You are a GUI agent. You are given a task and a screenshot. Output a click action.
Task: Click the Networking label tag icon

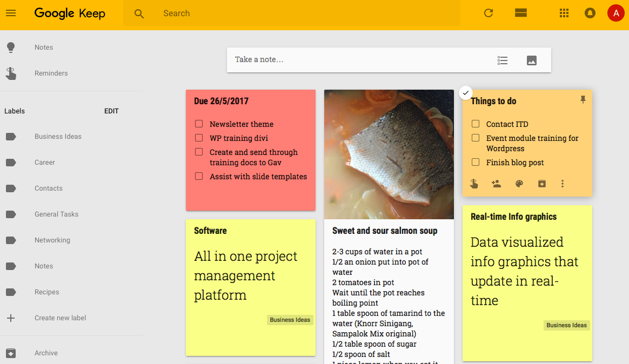point(11,240)
